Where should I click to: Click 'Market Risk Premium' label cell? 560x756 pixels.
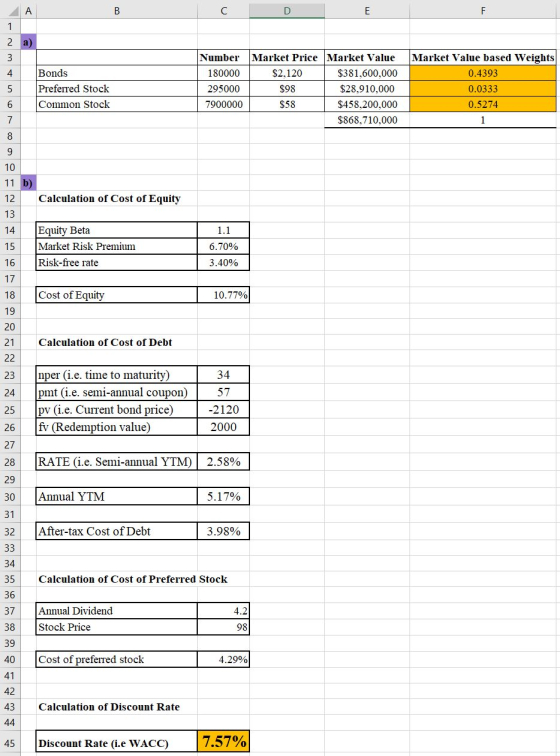click(x=117, y=246)
